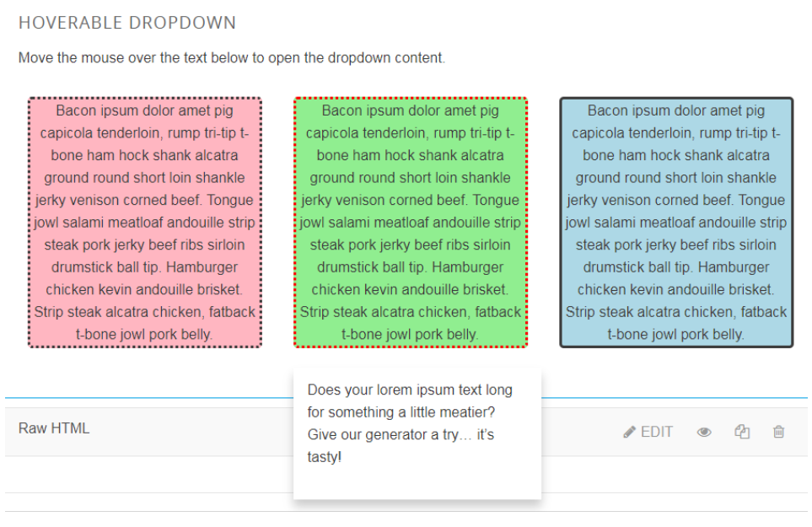This screenshot has height=527, width=812.
Task: Select the pencil icon next to EDIT
Action: coord(629,432)
